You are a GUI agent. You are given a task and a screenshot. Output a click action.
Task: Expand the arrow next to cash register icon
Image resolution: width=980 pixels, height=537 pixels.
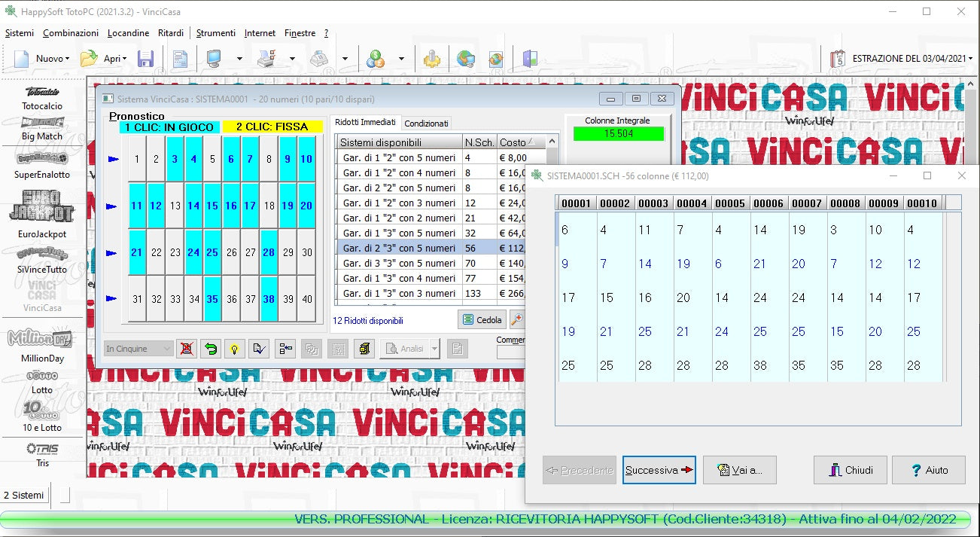345,59
